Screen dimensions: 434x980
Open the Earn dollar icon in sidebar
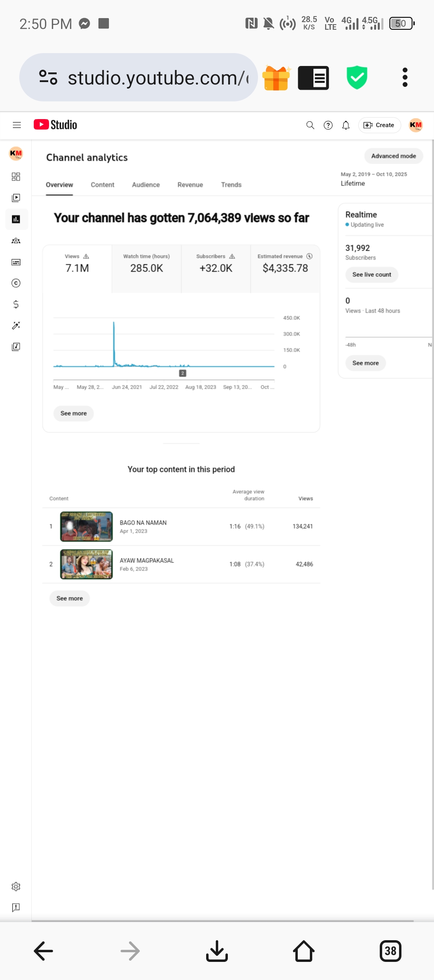click(x=16, y=304)
